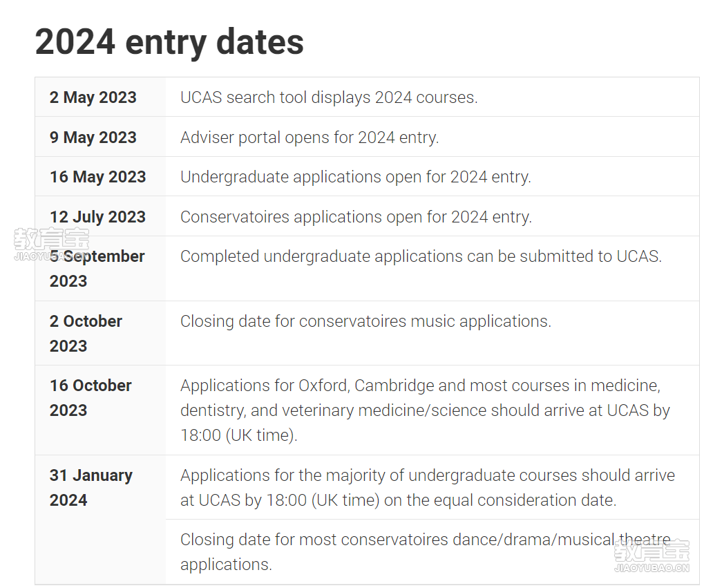Select the '2 October 2023' date cell

tap(101, 333)
